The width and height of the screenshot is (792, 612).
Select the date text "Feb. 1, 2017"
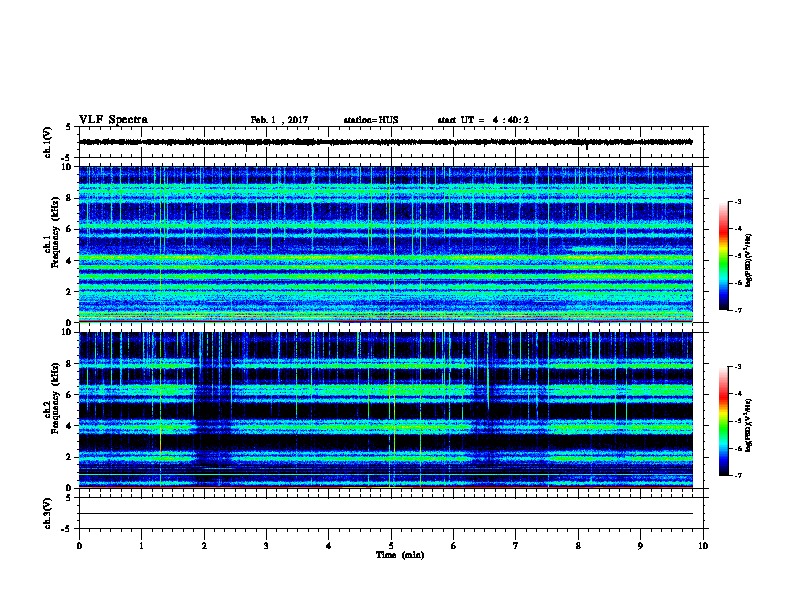point(279,120)
